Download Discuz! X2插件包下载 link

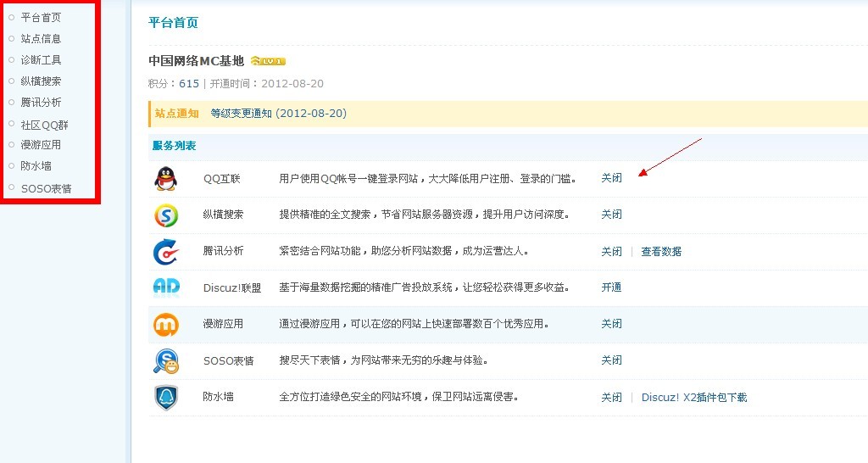694,397
